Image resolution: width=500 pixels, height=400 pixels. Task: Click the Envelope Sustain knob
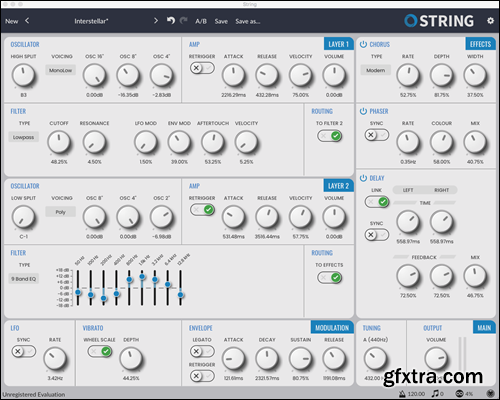pos(301,359)
